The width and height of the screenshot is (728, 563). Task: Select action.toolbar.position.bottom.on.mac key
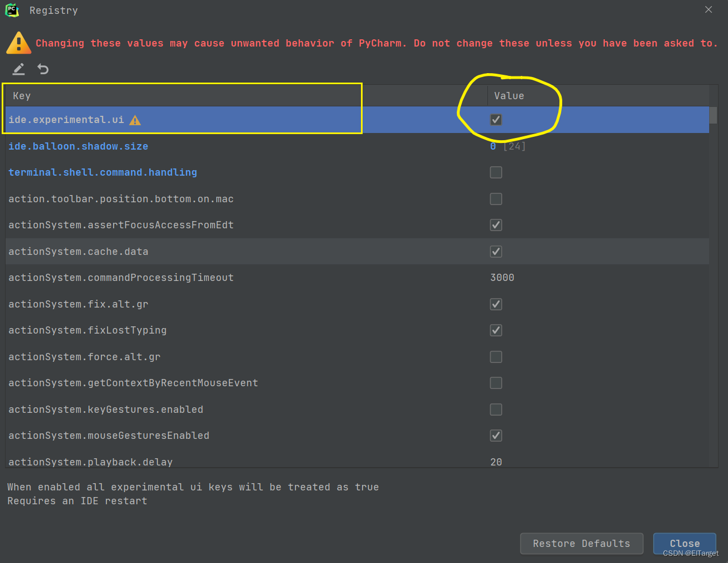pyautogui.click(x=121, y=199)
